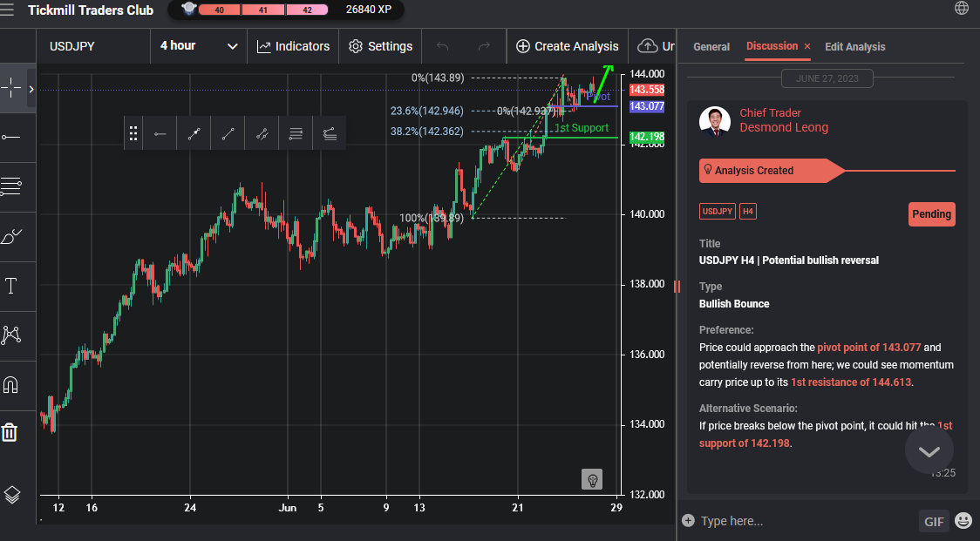Select the horizontal line drawing tool in sidebar
This screenshot has height=541, width=980.
11,137
